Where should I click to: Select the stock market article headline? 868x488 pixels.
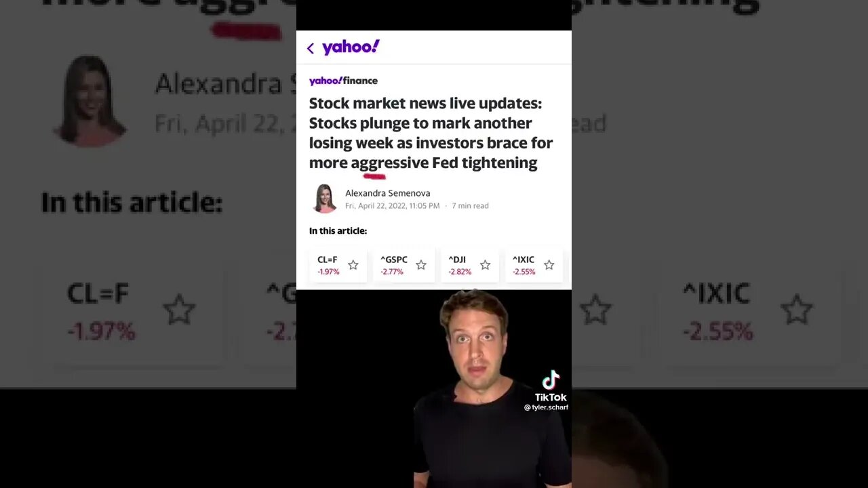(x=431, y=133)
